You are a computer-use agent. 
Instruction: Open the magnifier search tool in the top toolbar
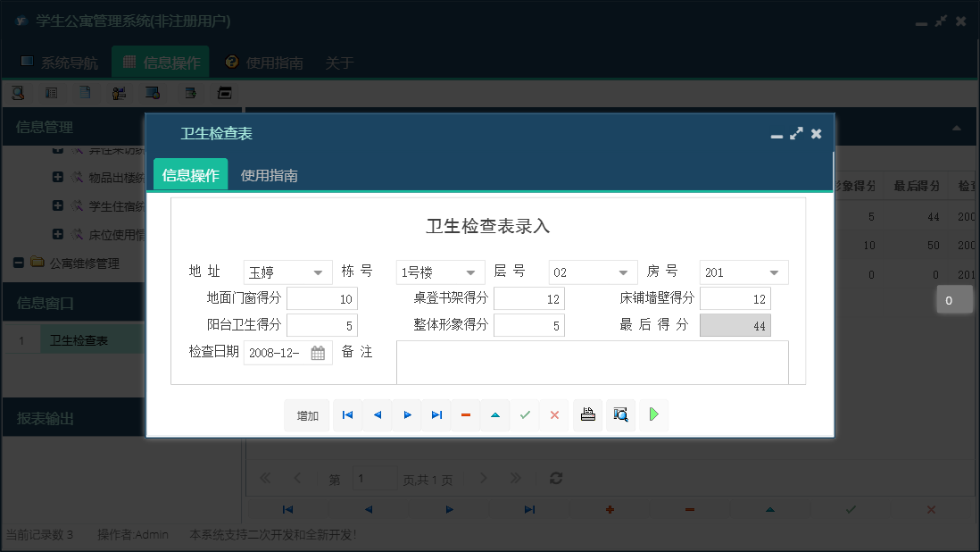point(18,92)
